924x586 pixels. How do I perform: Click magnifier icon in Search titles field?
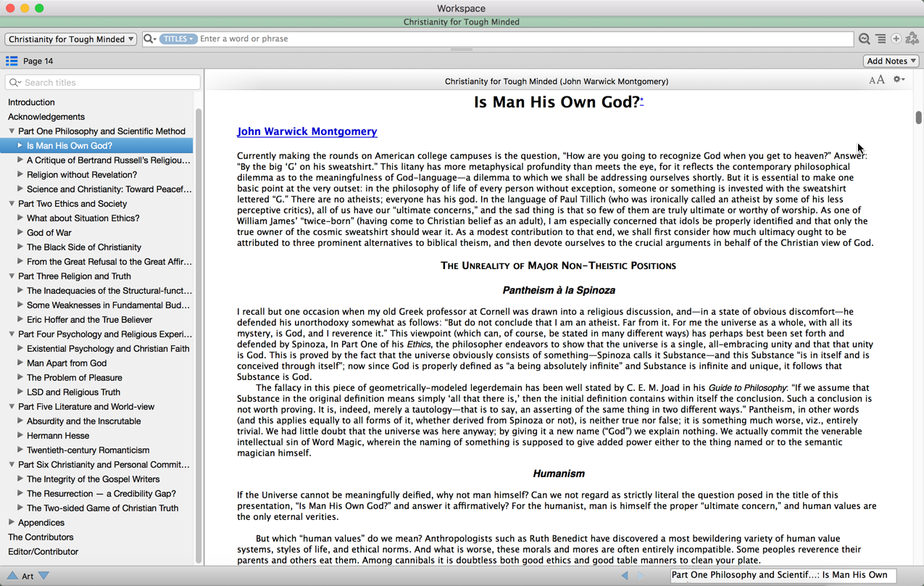tap(14, 83)
